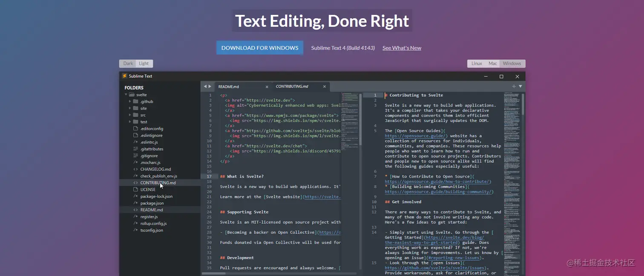Click the back tab navigation arrow
Viewport: 644px width, 276px height.
(x=205, y=86)
